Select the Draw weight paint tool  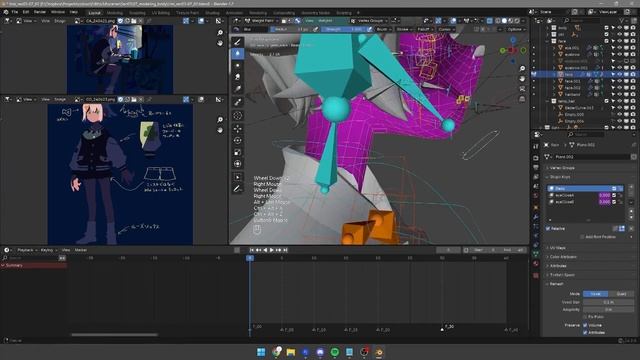pyautogui.click(x=238, y=42)
